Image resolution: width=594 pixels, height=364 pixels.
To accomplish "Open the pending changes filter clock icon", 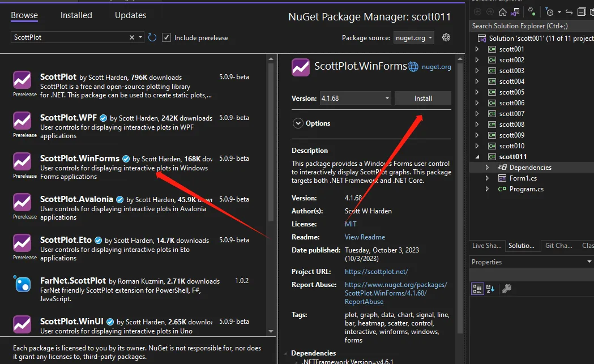I will (x=550, y=12).
